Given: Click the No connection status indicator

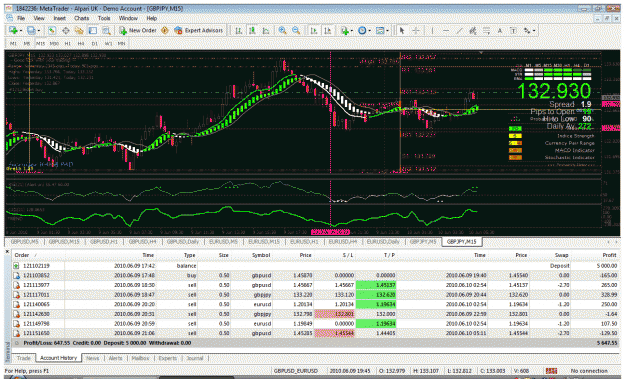Looking at the screenshot, I should [589, 371].
